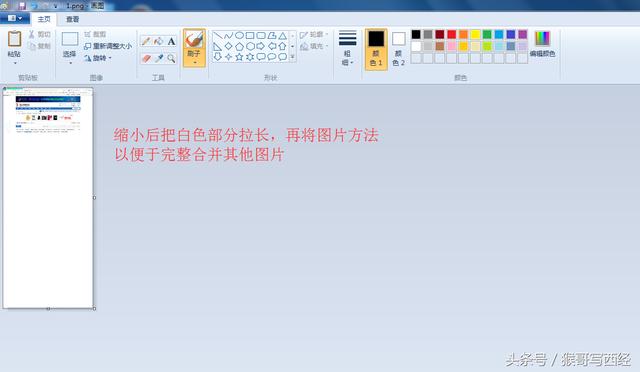Image resolution: width=640 pixels, height=372 pixels.
Task: Pick the curve shape
Action: pyautogui.click(x=229, y=36)
